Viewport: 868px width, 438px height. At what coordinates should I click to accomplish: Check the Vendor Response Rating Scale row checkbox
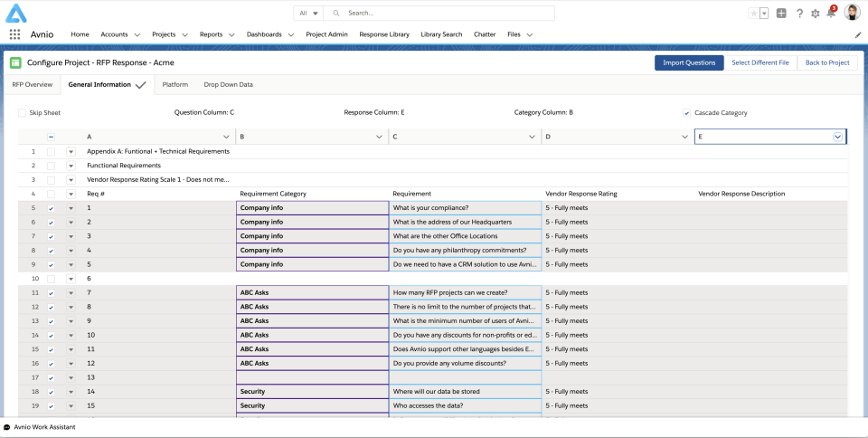click(51, 180)
